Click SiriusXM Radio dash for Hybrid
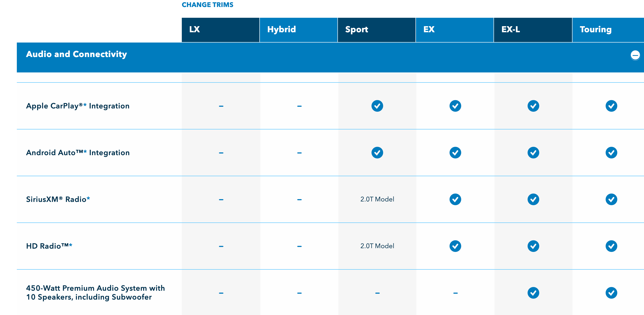This screenshot has height=315, width=644. (x=299, y=200)
